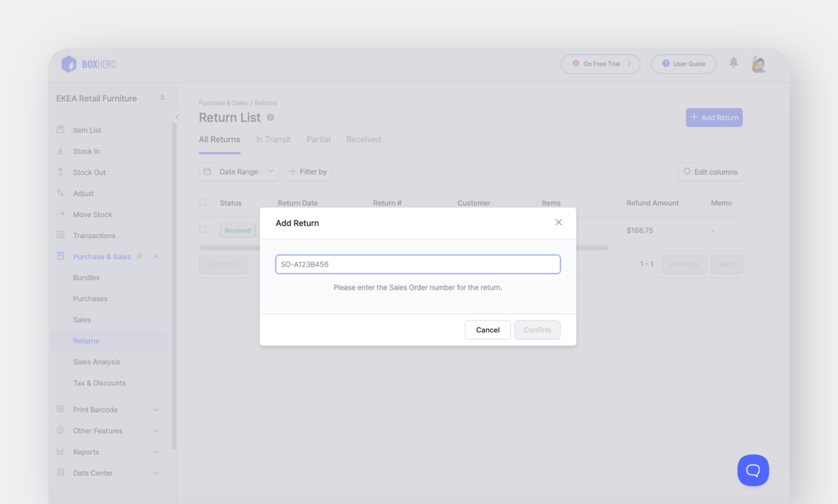View Transactions via its sidebar icon
Image resolution: width=838 pixels, height=504 pixels.
(61, 235)
